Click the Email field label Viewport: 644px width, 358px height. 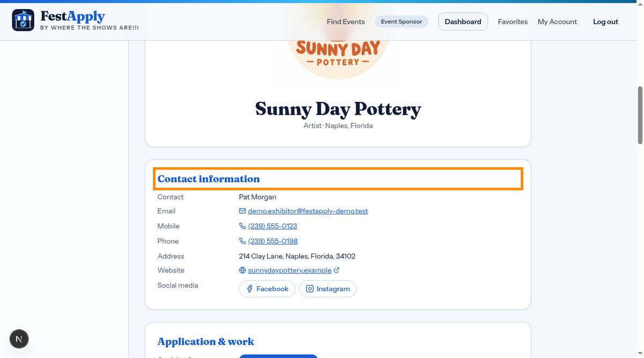[166, 211]
